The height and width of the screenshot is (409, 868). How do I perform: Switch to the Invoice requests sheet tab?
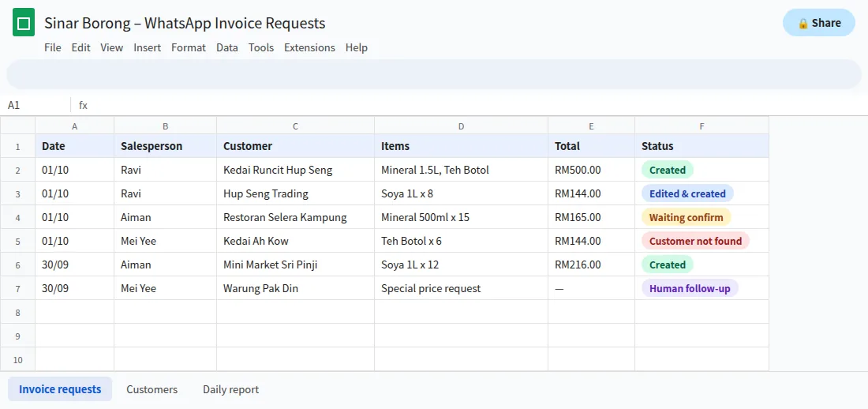coord(60,389)
